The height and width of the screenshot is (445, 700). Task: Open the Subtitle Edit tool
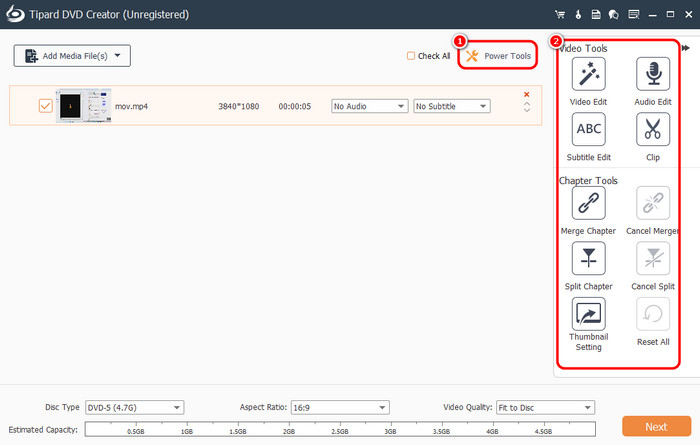587,129
